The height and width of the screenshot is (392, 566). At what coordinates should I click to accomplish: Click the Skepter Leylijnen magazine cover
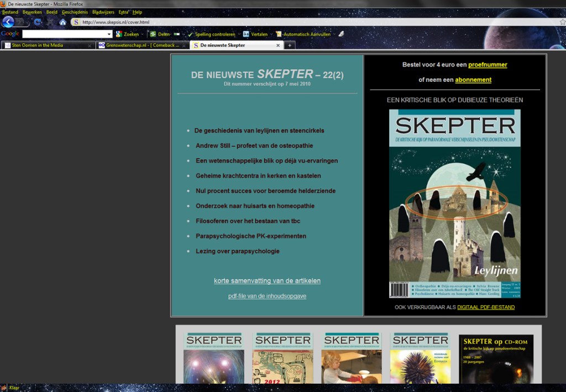coord(454,203)
